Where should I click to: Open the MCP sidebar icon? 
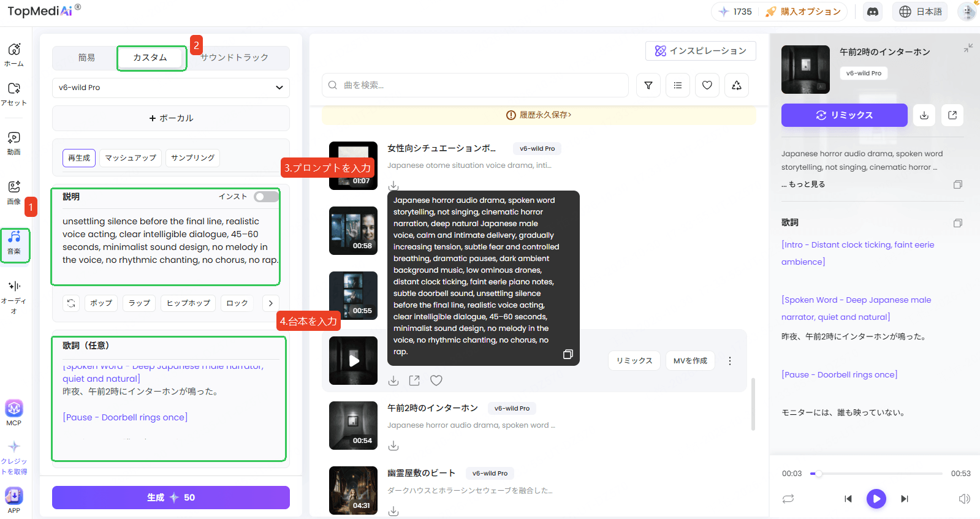click(x=14, y=412)
